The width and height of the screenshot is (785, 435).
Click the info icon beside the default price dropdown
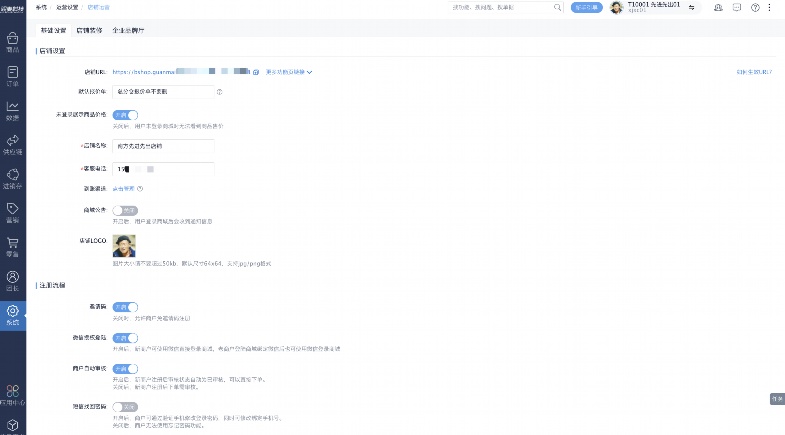tap(219, 92)
